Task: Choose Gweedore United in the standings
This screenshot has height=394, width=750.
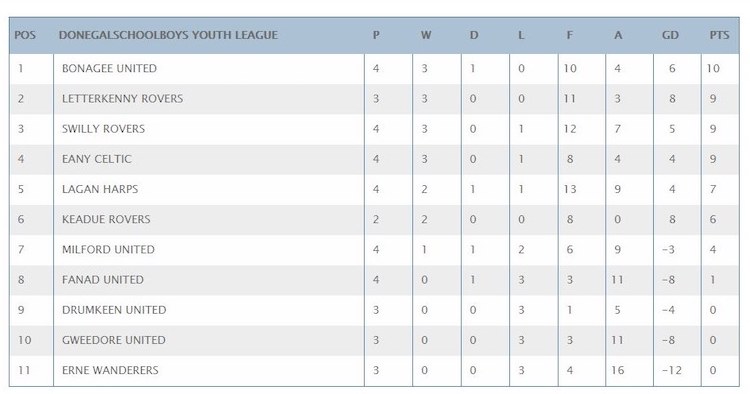Action: coord(114,339)
